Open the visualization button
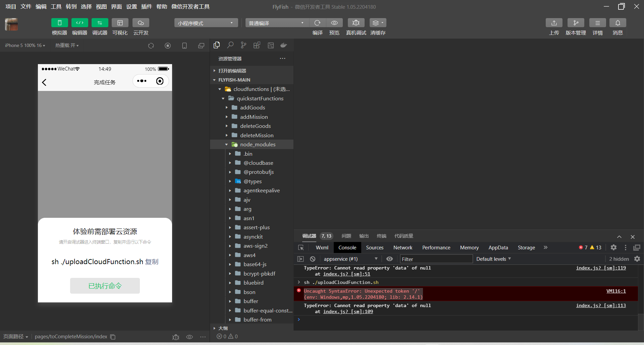 pos(120,23)
